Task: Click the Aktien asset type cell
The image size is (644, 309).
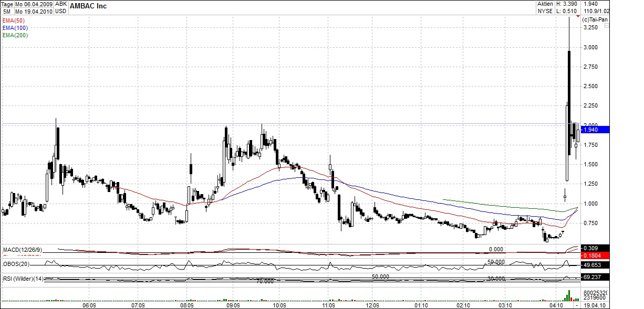Action: [x=545, y=4]
